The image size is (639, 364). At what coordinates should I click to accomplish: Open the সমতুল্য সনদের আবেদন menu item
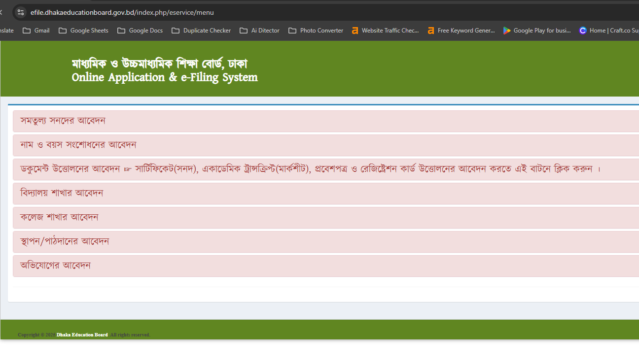(326, 121)
